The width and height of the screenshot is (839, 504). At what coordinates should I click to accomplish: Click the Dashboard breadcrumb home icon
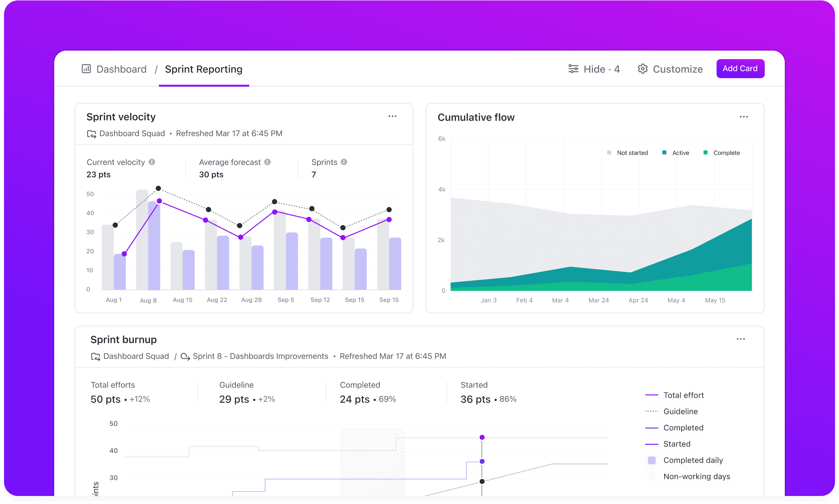87,69
